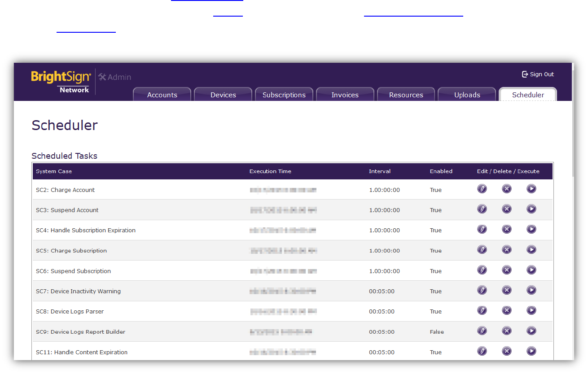This screenshot has height=374, width=588.
Task: Go to the Subscriptions tab
Action: 284,95
